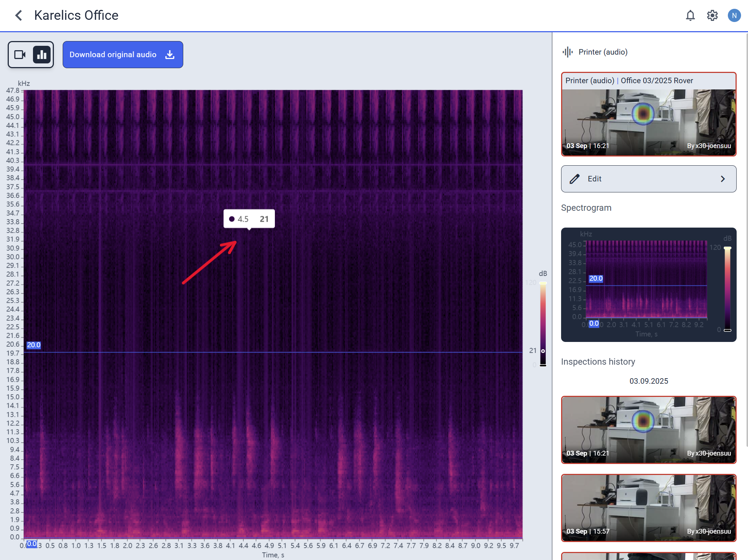Switch to video camera view

(x=20, y=55)
